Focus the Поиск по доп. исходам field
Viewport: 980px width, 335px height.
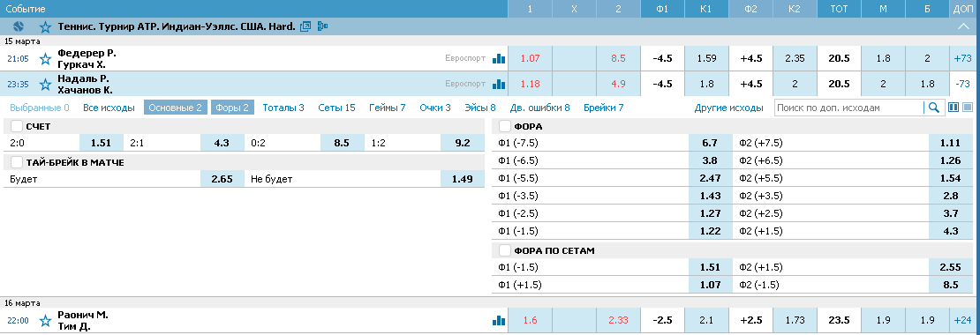(849, 108)
